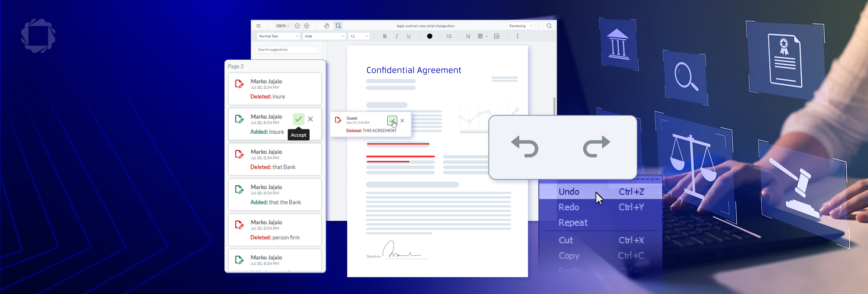
Task: Reject the 'Added: insure' suggestion with X
Action: [311, 119]
